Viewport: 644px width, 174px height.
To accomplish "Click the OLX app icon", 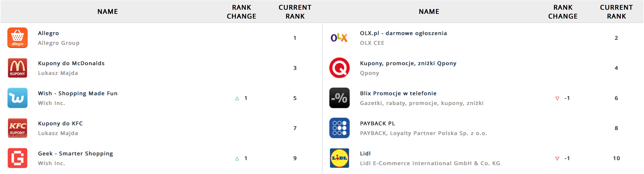I will point(339,38).
